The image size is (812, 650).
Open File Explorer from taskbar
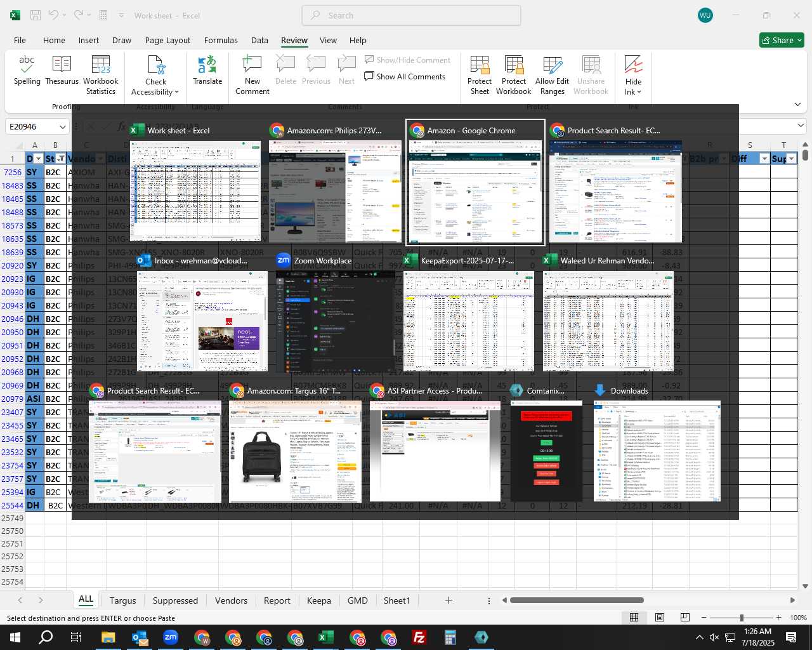pyautogui.click(x=108, y=637)
